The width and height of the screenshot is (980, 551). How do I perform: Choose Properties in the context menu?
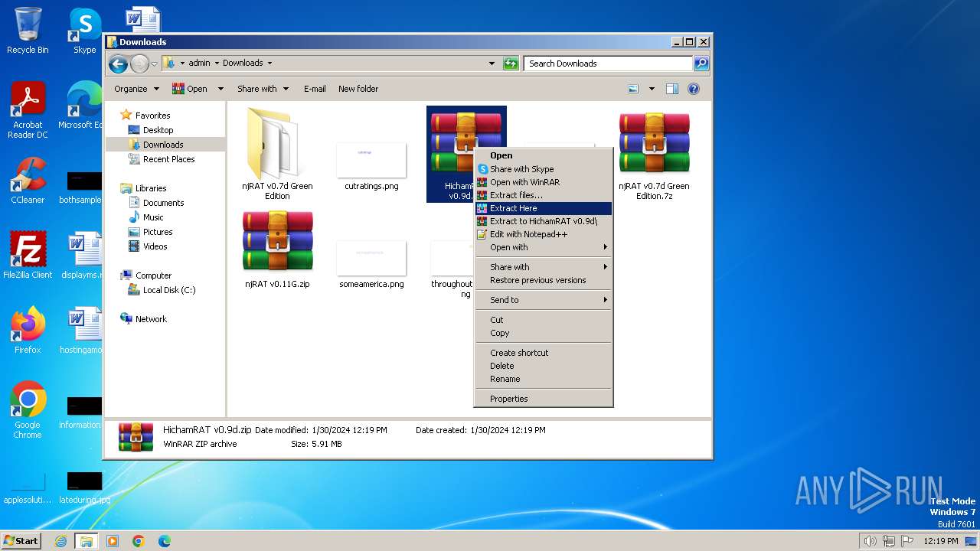coord(543,399)
